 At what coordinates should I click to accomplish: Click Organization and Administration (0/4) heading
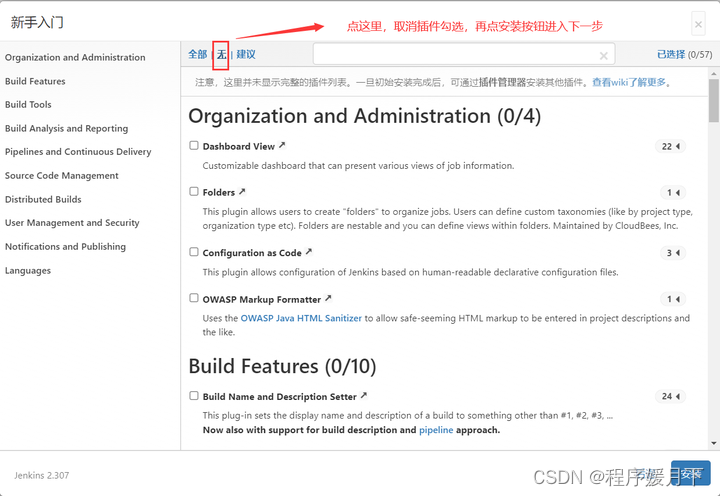(365, 116)
